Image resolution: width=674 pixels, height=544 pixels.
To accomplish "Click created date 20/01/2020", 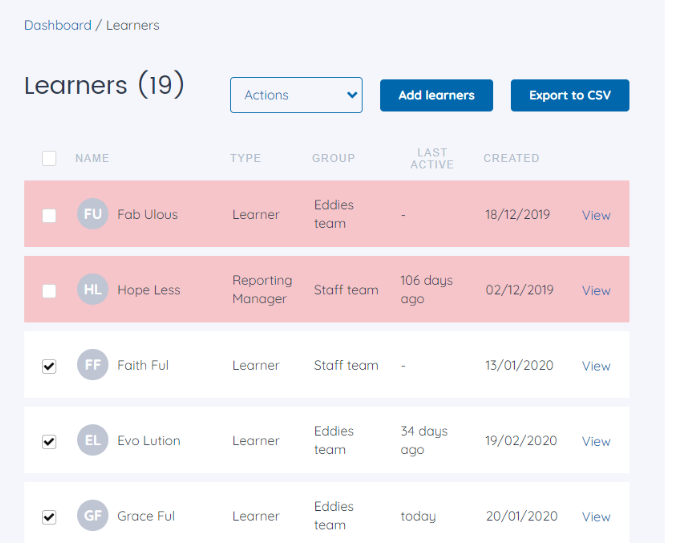I will (522, 516).
